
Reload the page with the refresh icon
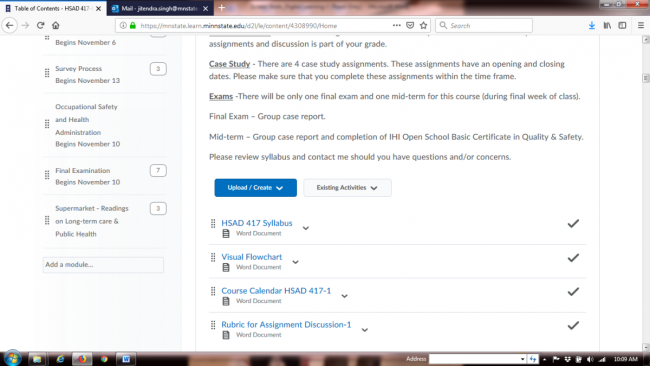coord(40,25)
